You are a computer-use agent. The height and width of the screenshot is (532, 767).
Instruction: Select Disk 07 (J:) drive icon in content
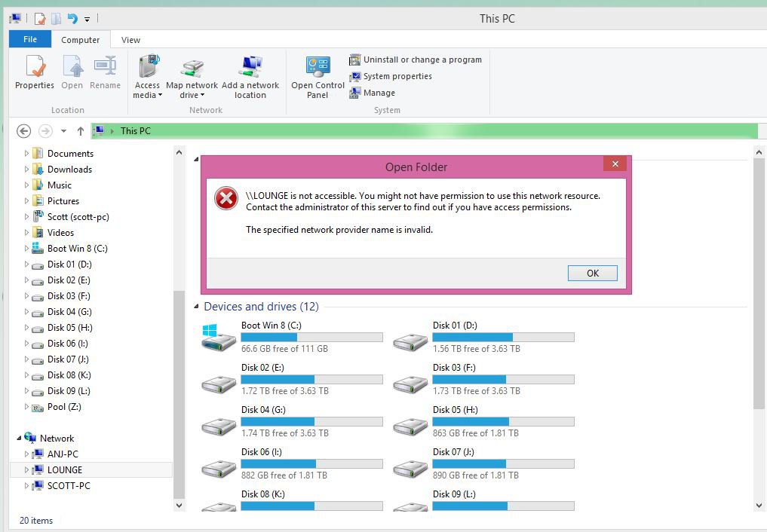pos(410,468)
